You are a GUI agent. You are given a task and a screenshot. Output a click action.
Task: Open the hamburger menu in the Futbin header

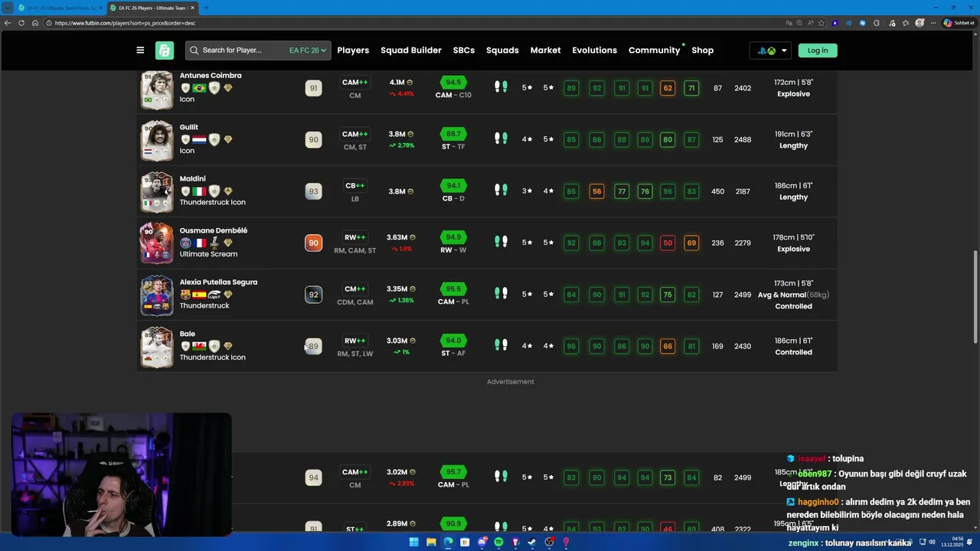click(140, 51)
